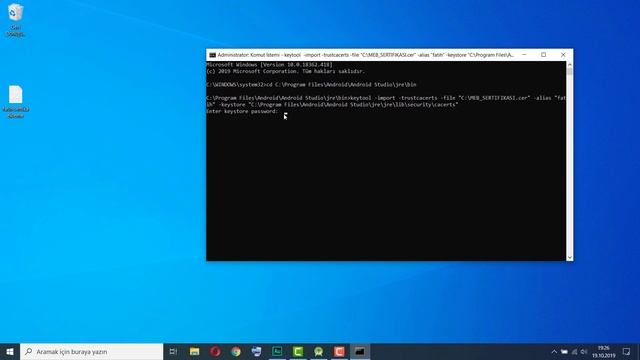Open the green Camtasia icon on taskbar
The height and width of the screenshot is (360, 640).
[x=298, y=351]
